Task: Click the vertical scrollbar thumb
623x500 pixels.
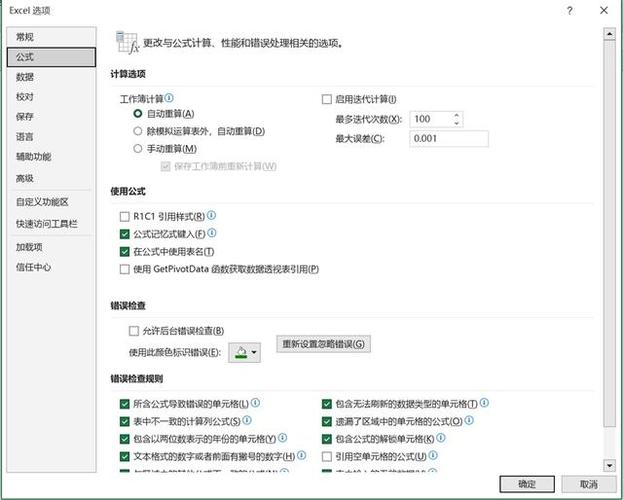Action: tap(609, 234)
